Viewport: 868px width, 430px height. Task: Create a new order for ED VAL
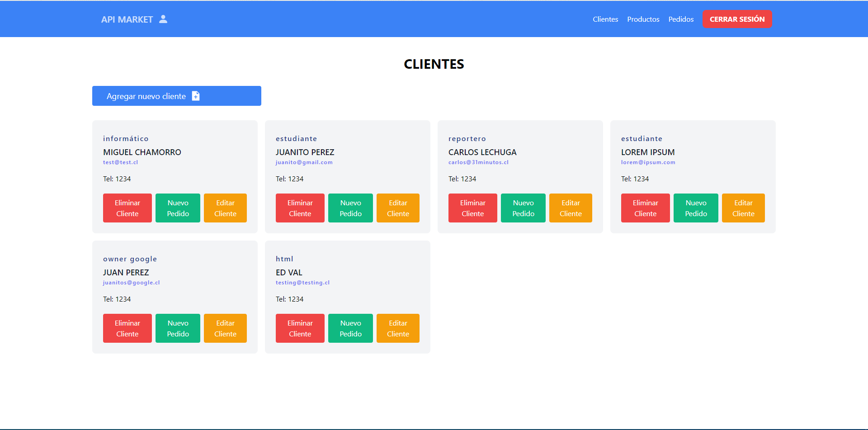pyautogui.click(x=350, y=328)
